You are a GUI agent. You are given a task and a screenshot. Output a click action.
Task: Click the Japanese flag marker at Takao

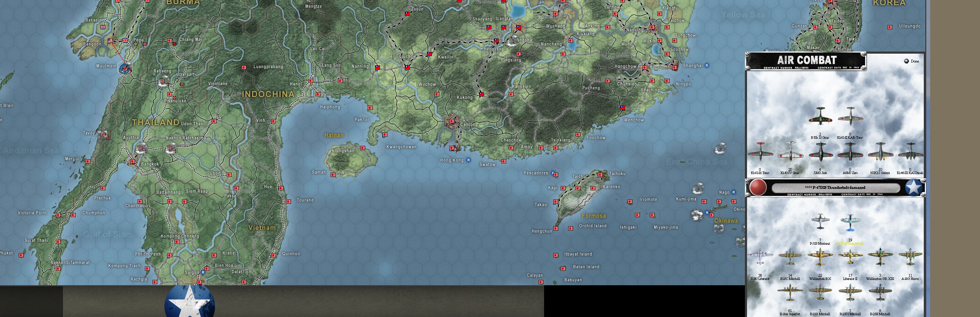(555, 202)
